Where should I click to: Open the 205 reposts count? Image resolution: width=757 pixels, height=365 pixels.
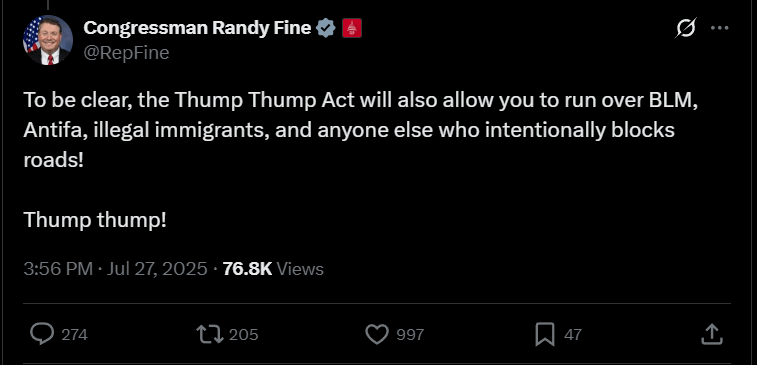[243, 335]
